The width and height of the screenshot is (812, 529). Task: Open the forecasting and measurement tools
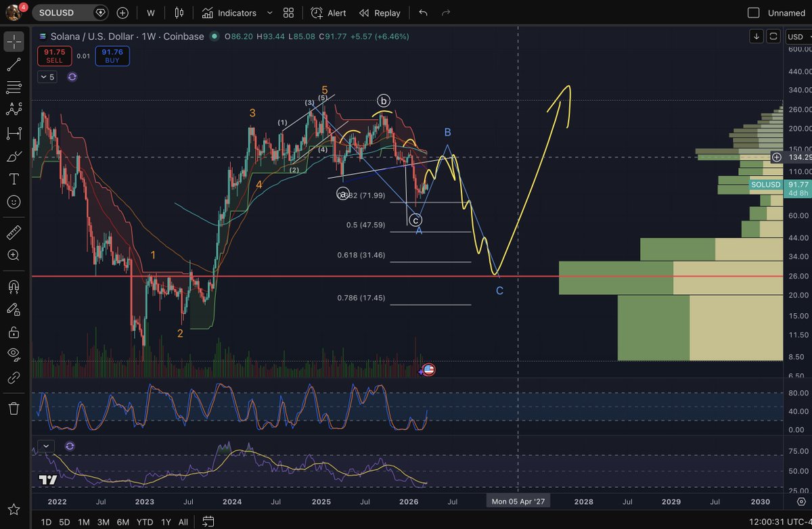(14, 133)
